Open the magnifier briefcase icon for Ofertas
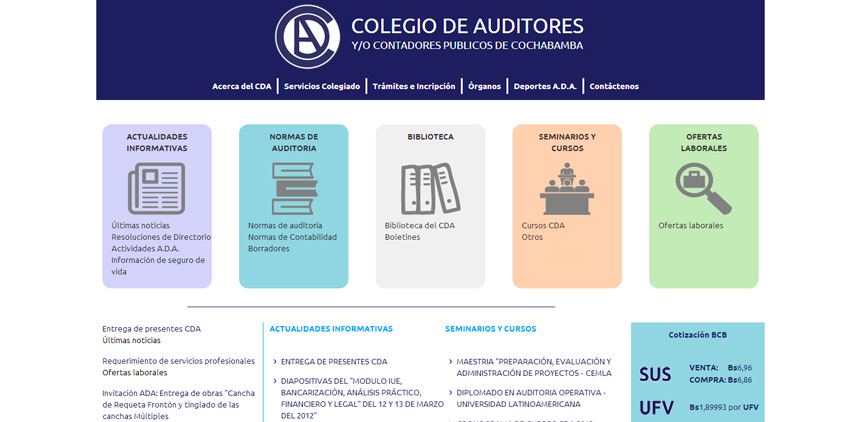The image size is (857, 422). click(x=703, y=189)
